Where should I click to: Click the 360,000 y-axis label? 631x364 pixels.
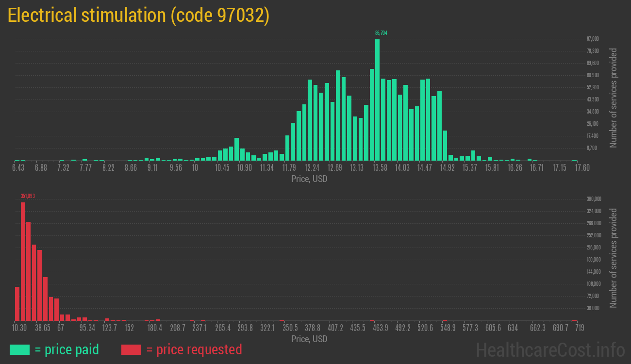tap(594, 199)
